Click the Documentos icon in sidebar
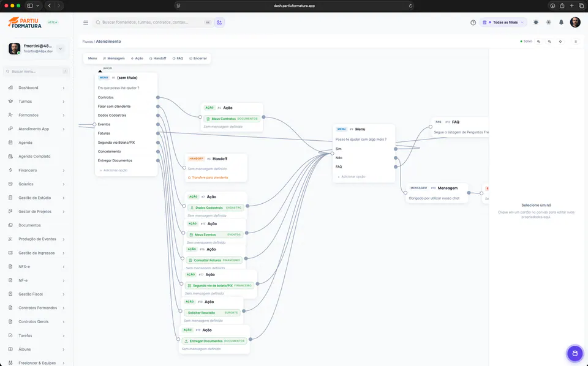 10,225
